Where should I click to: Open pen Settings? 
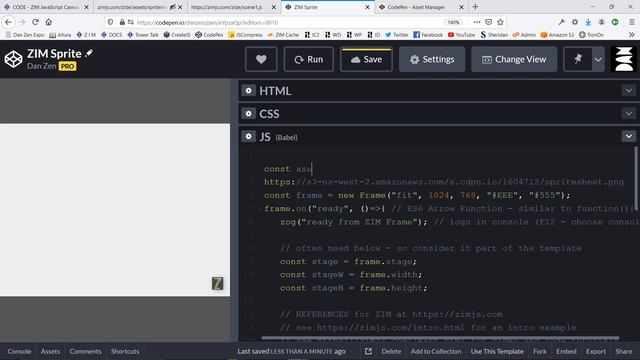432,59
